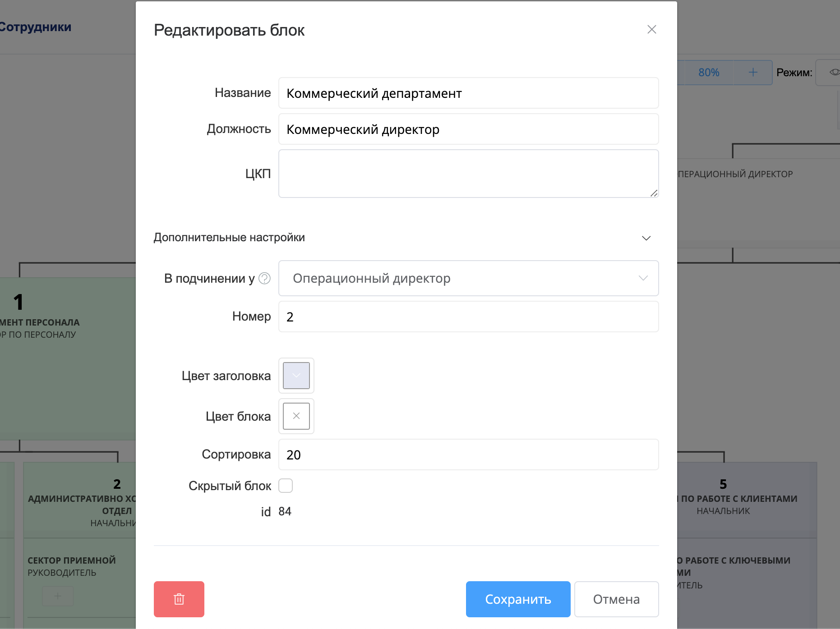The image size is (840, 629).
Task: Expand the "Операционный директор" selector
Action: tap(644, 278)
